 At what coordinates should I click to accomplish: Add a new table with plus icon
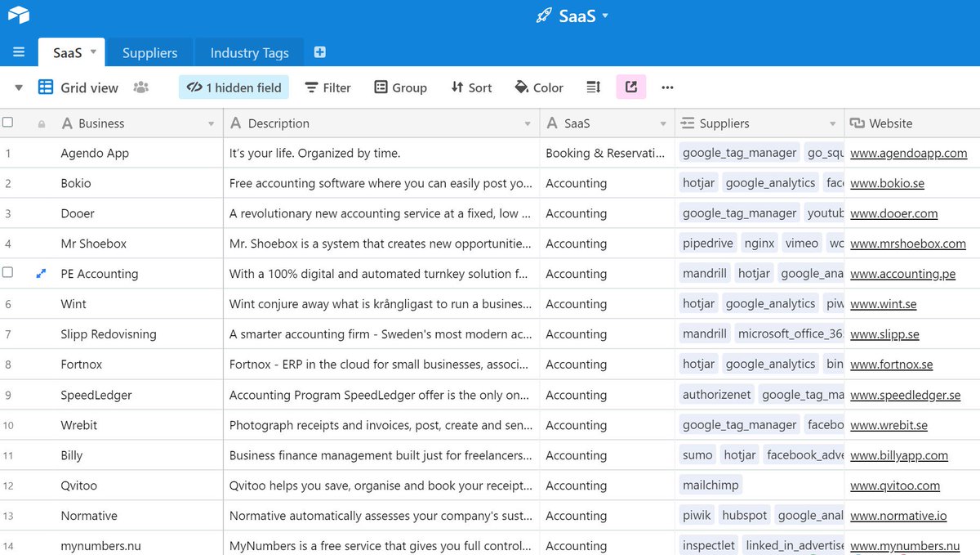coord(320,52)
